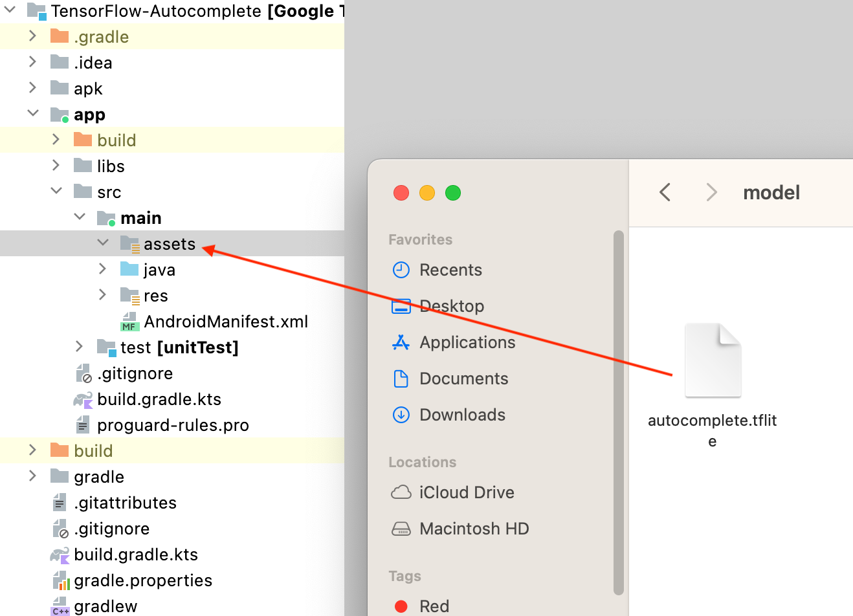Viewport: 853px width, 616px height.
Task: Select the proguard-rules.pro file icon
Action: tap(82, 425)
